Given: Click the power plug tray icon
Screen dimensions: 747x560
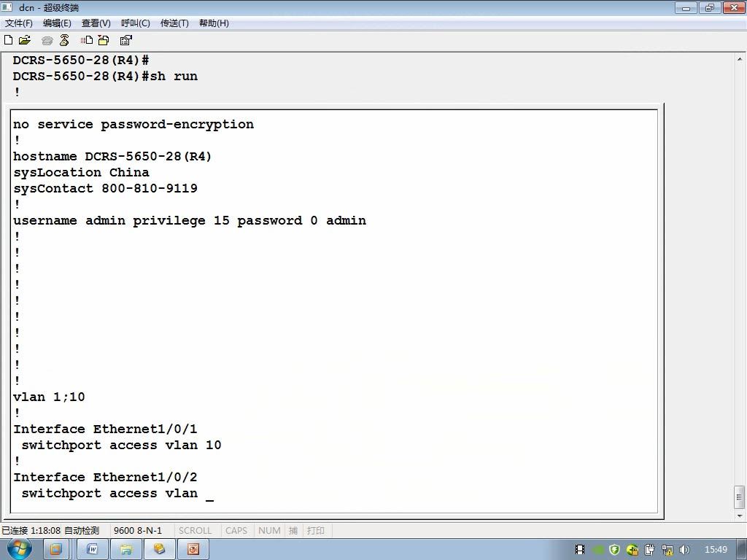Looking at the screenshot, I should pyautogui.click(x=649, y=550).
